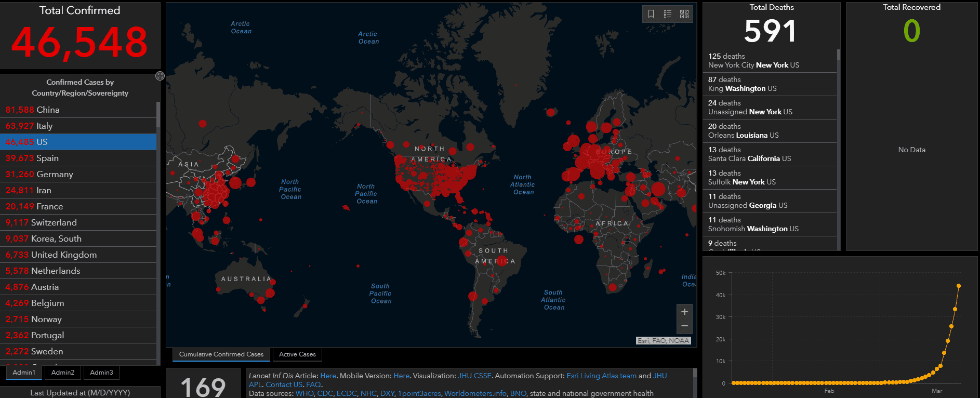The width and height of the screenshot is (980, 398).
Task: Switch to the Admin3 tab
Action: point(101,373)
